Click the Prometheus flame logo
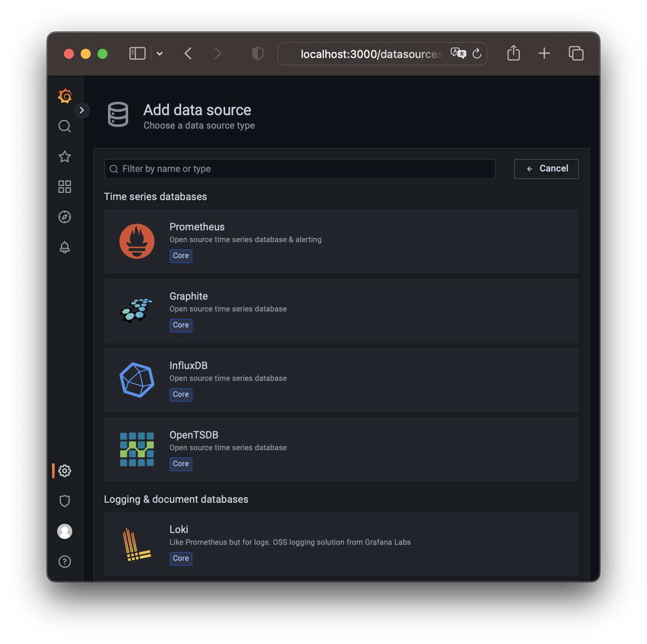This screenshot has width=647, height=644. point(137,241)
